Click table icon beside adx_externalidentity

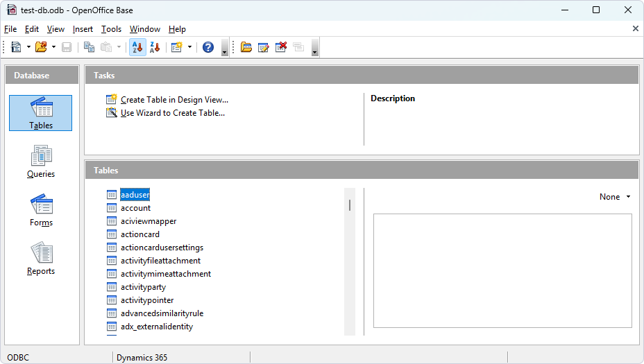pyautogui.click(x=111, y=327)
